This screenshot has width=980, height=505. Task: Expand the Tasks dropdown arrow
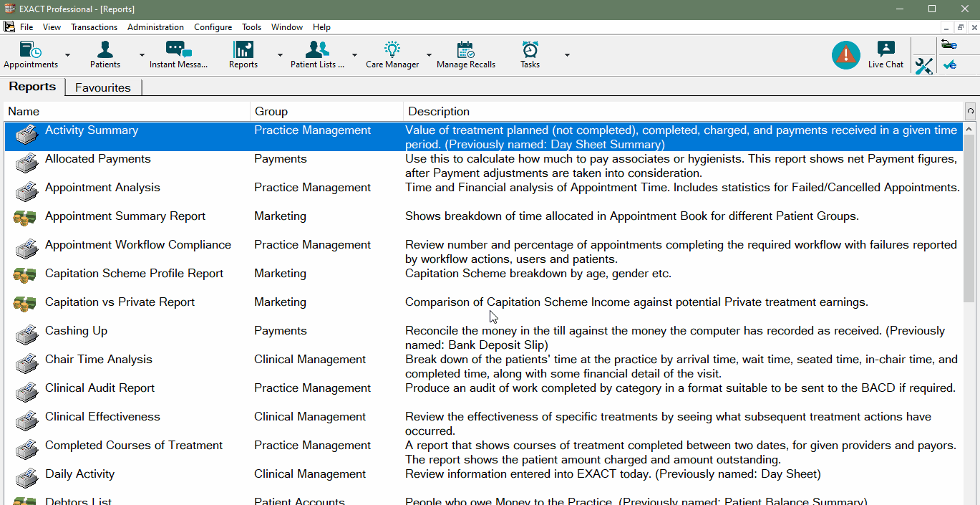coord(567,55)
